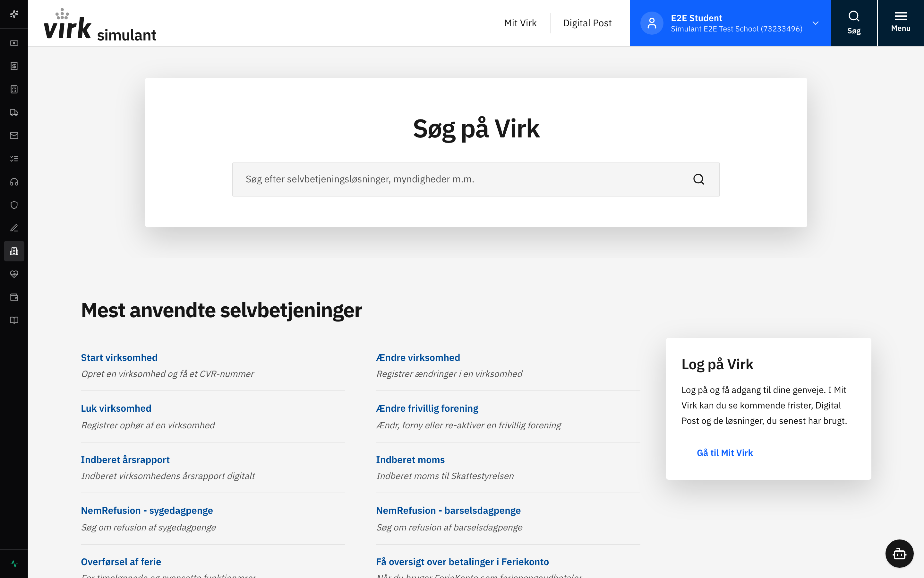This screenshot has height=578, width=924.
Task: Click 'Ændr, forny eller re-aktiver en frivillig forening'
Action: pos(468,425)
